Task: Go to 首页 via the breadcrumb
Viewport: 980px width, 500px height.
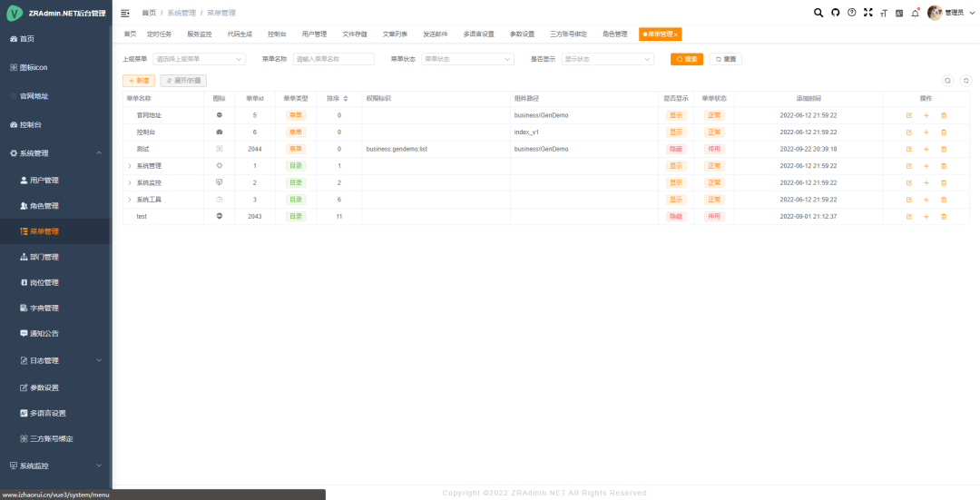Action: click(149, 13)
